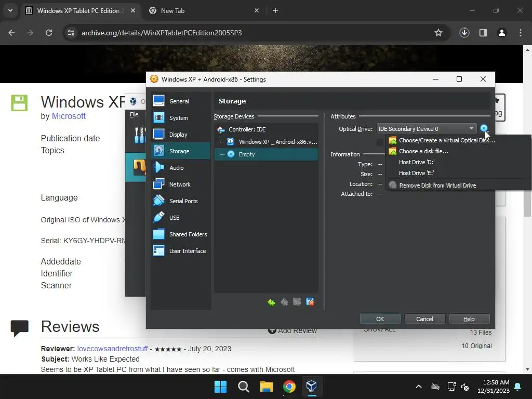Viewport: 532px width, 399px height.
Task: Open the Serial Ports settings category
Action: (x=180, y=201)
